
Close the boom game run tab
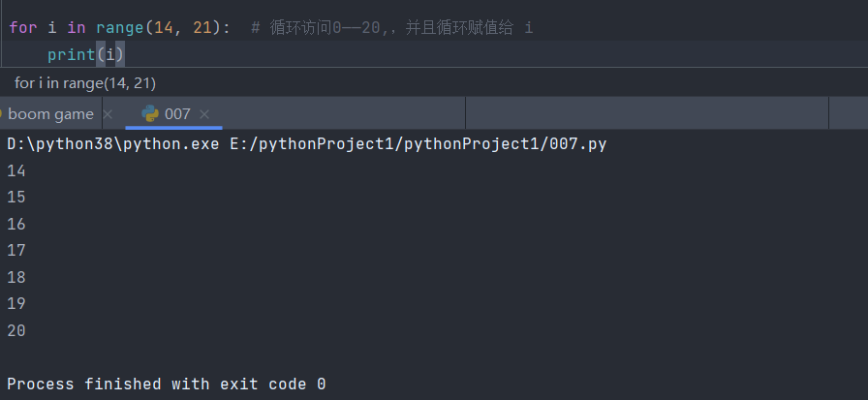(x=108, y=114)
